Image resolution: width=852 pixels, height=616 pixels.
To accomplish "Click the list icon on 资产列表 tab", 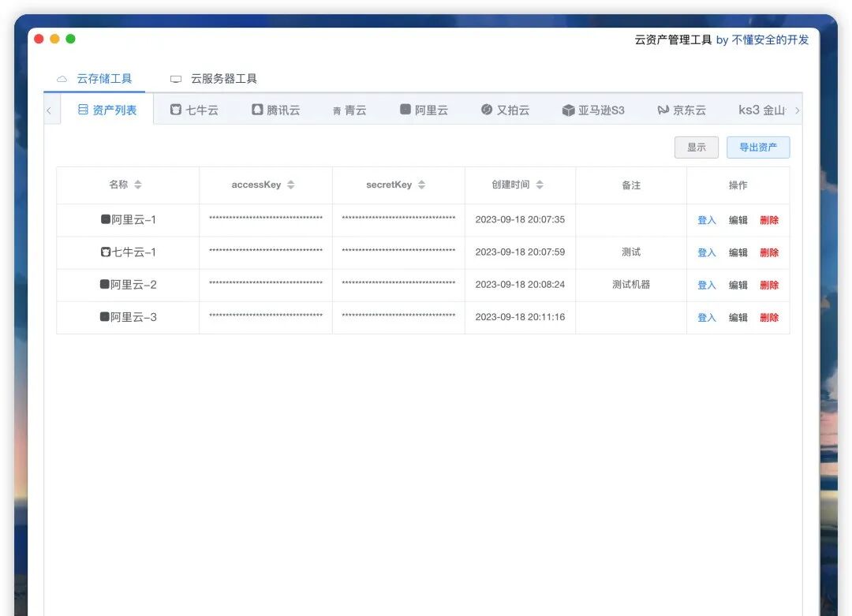I will click(83, 110).
